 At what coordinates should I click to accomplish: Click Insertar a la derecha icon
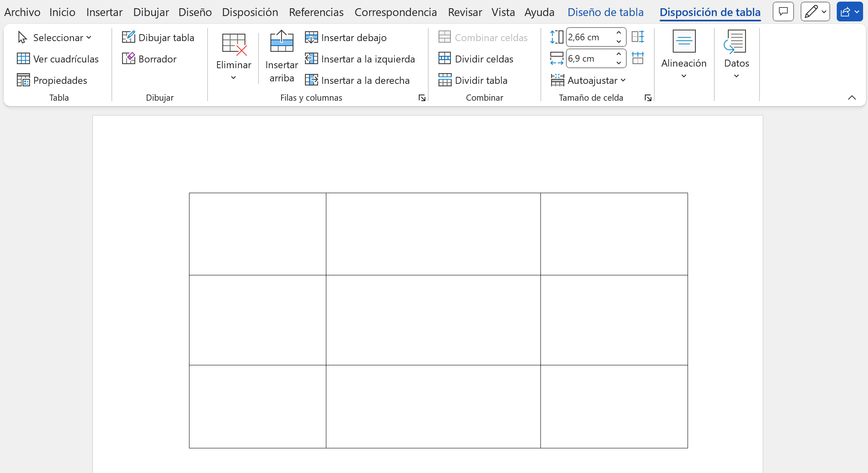point(312,80)
